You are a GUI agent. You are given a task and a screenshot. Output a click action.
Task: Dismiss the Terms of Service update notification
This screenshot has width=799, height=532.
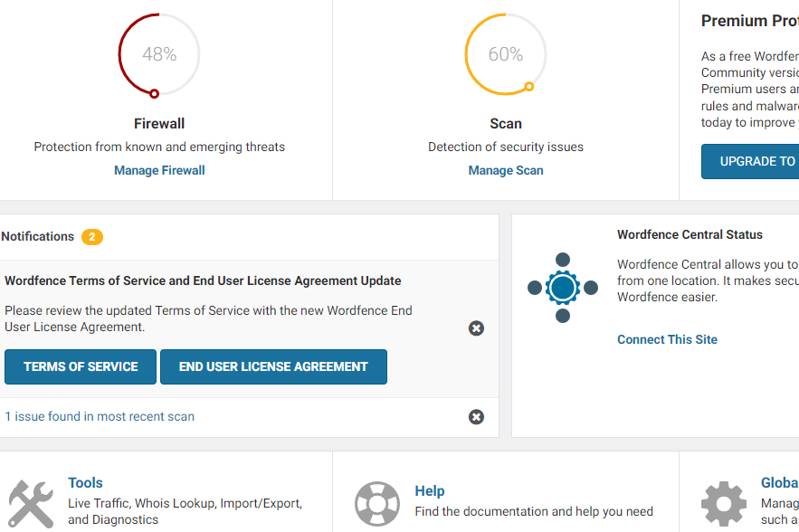click(476, 328)
